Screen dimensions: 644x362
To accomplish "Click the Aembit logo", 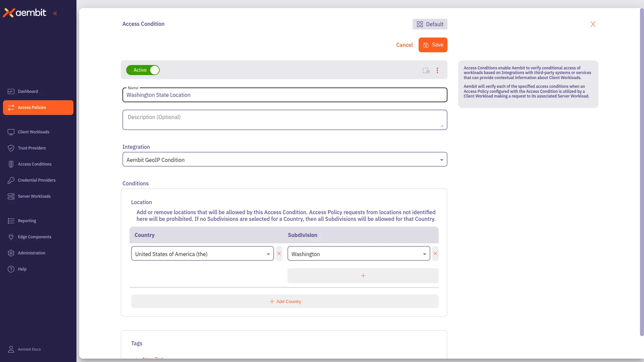I will (x=24, y=13).
